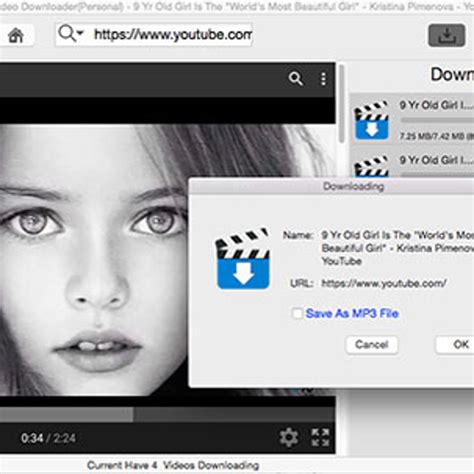
Task: Click the Downloads panel heading
Action: click(452, 74)
